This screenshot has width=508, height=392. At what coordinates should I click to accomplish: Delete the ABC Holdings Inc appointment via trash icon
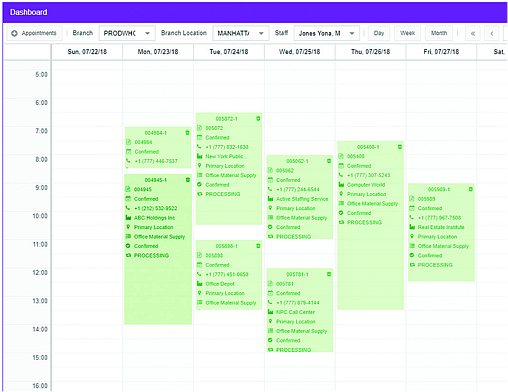pyautogui.click(x=188, y=180)
